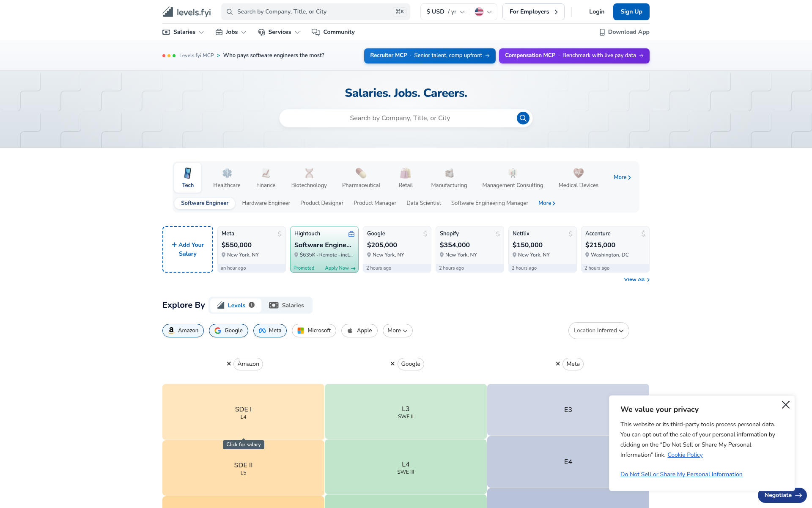Switch Explore By to Levels

(236, 305)
